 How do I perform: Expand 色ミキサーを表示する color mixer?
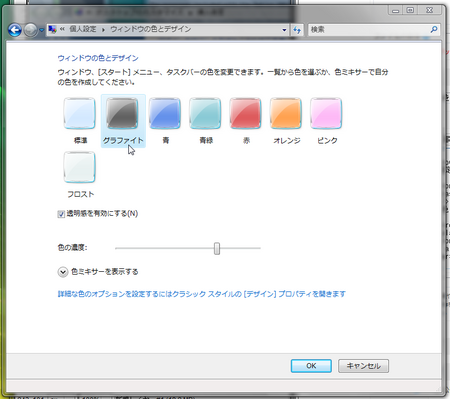(63, 272)
